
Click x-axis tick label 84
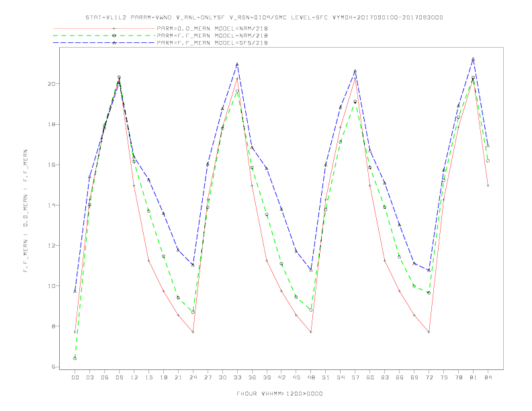(488, 377)
